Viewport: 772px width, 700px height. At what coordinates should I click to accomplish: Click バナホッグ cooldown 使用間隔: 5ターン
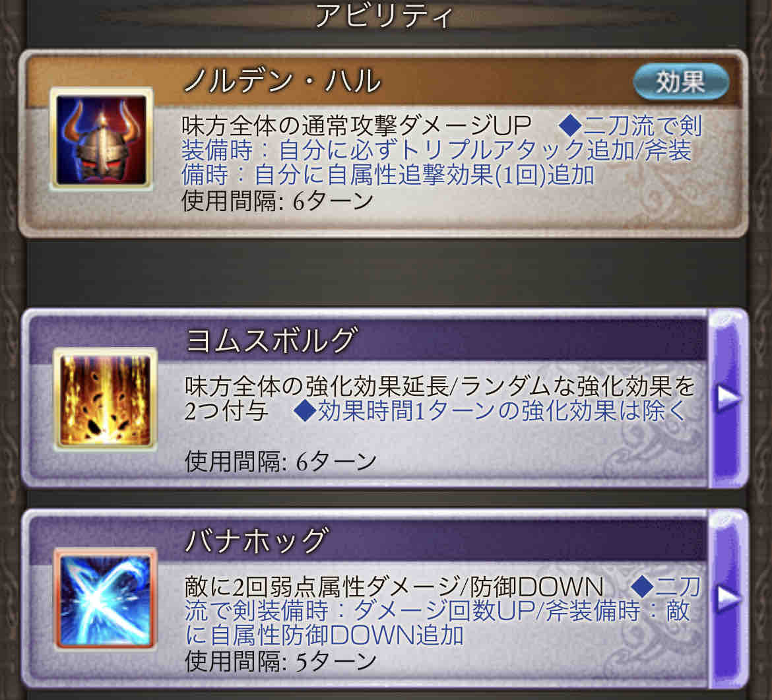(280, 661)
